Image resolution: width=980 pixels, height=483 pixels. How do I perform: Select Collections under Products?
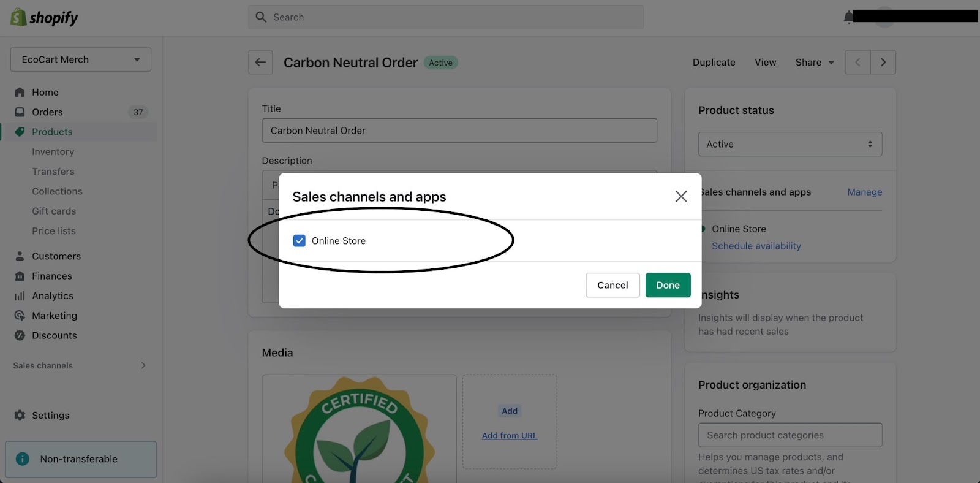[x=57, y=191]
